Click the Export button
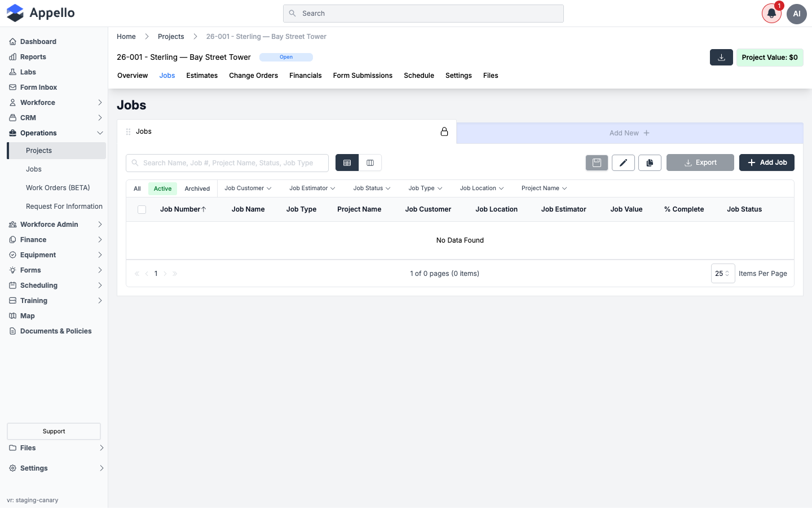The width and height of the screenshot is (812, 518). coord(700,163)
